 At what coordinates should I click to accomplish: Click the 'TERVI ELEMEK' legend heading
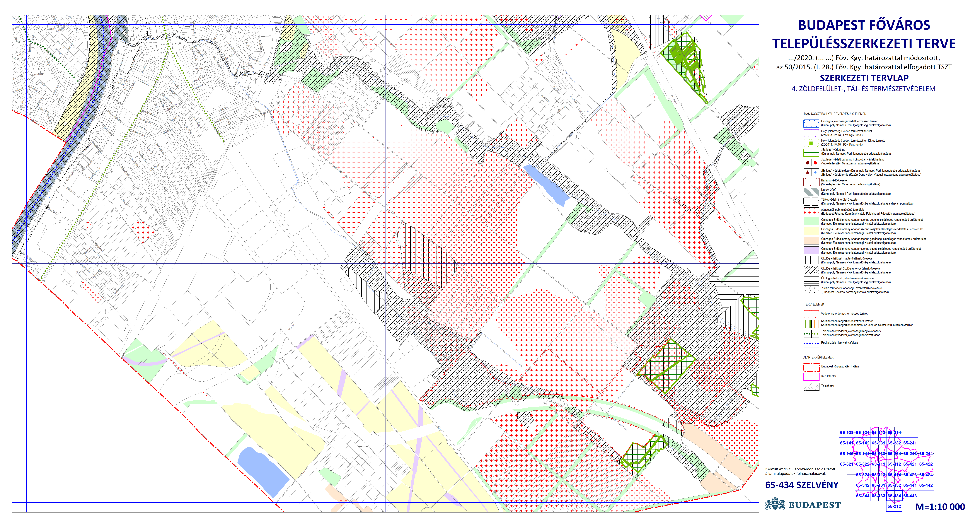814,304
